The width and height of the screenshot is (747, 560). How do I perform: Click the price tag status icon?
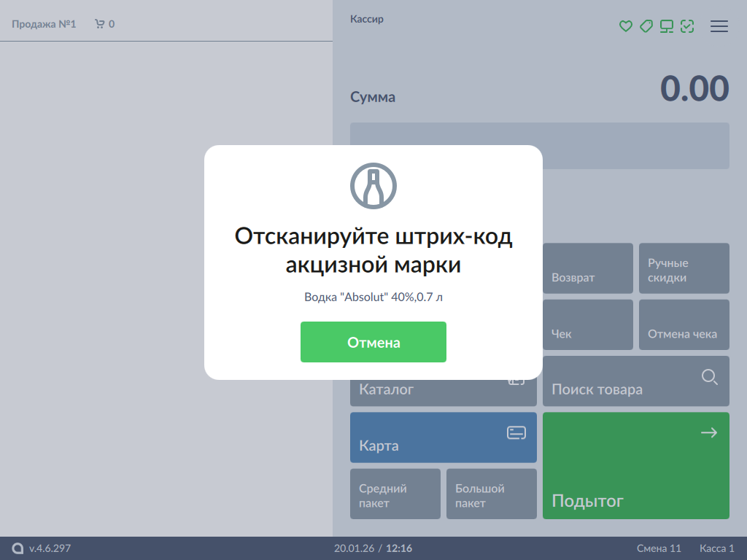646,26
